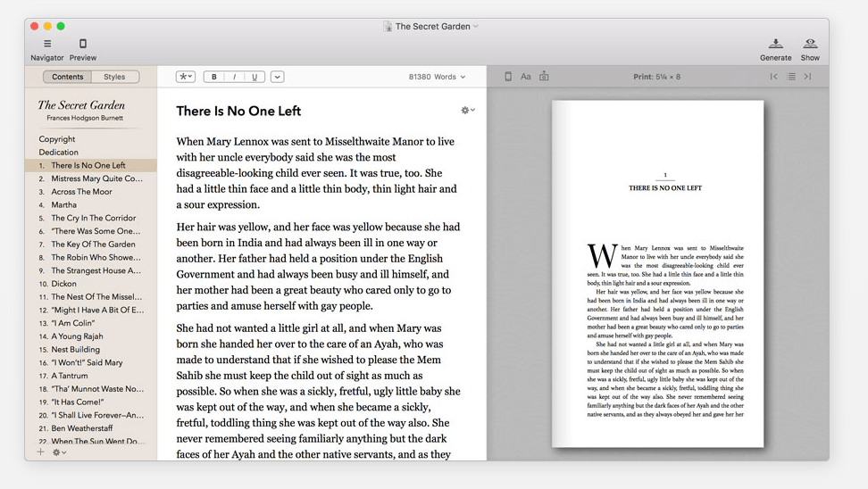Select chapter 14 A Young Rajah
The height and width of the screenshot is (489, 868).
pyautogui.click(x=91, y=336)
